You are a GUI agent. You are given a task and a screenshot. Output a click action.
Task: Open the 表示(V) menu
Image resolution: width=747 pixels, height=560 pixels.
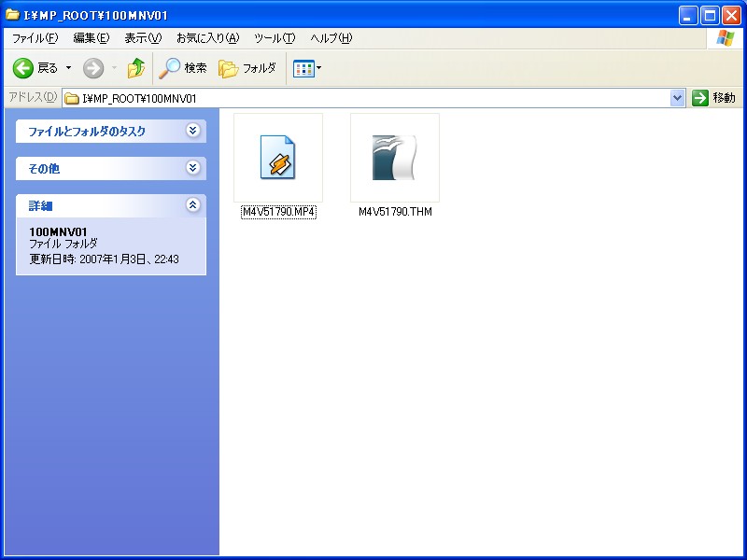point(143,38)
